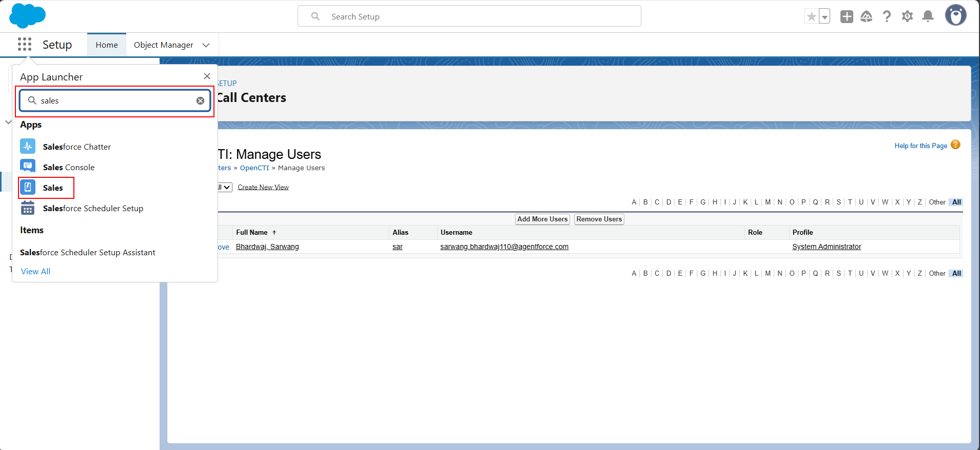Switch to the Home tab
The height and width of the screenshot is (450, 980).
coord(107,45)
